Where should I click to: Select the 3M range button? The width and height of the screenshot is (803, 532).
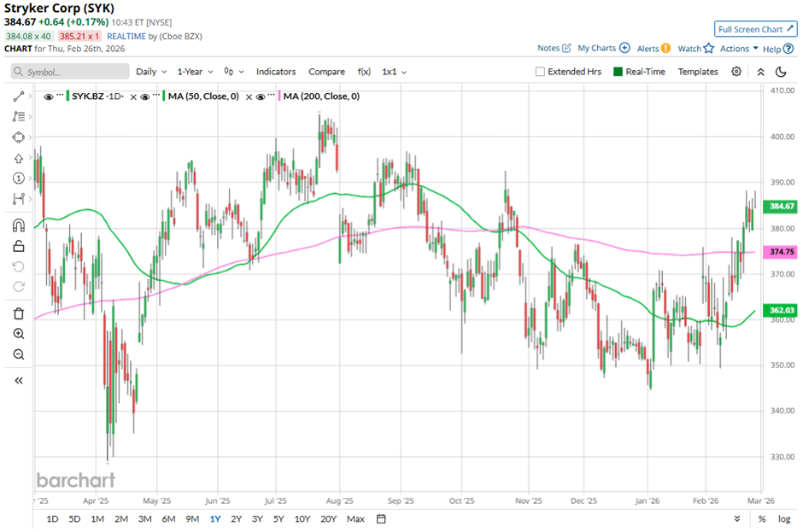pyautogui.click(x=145, y=518)
